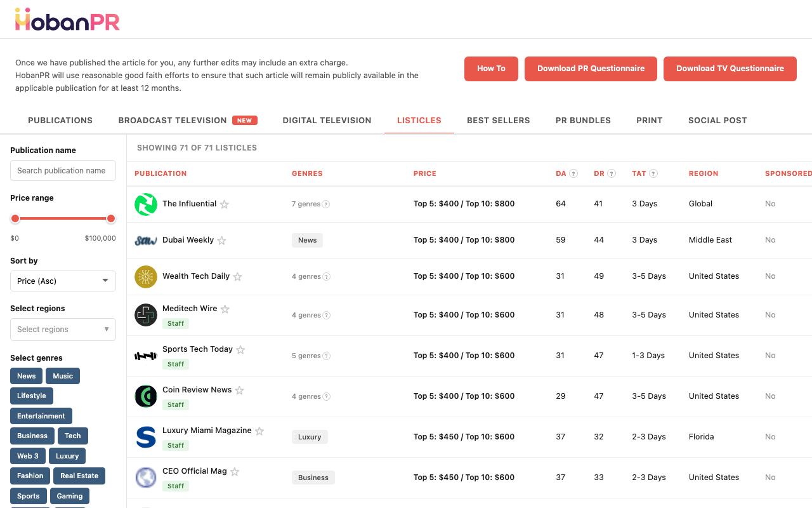The width and height of the screenshot is (812, 508).
Task: Open the Broadcast Television tab
Action: [172, 120]
